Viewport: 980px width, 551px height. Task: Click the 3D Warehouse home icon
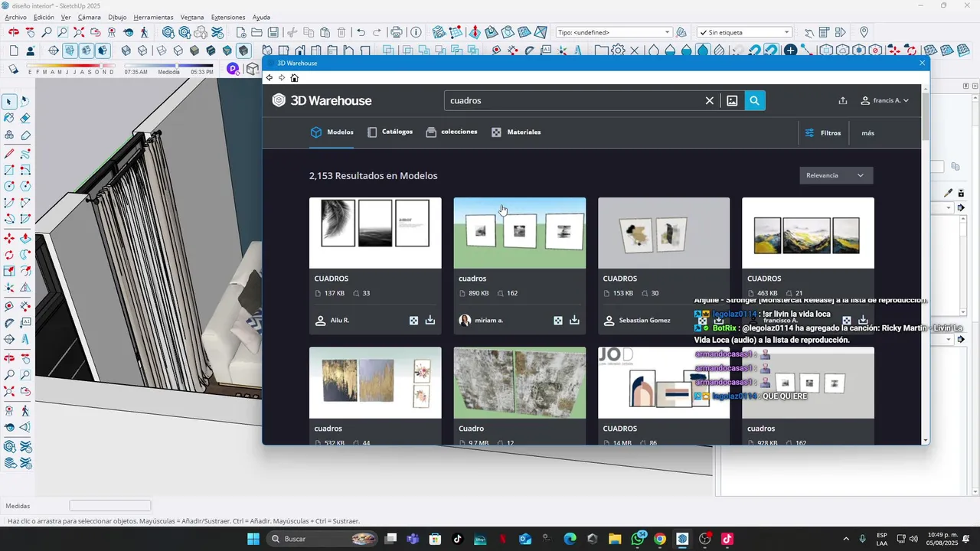[x=294, y=78]
